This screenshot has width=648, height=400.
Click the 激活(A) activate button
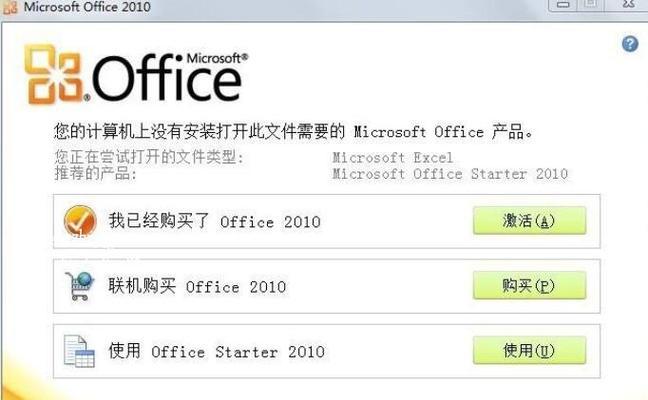click(x=529, y=221)
